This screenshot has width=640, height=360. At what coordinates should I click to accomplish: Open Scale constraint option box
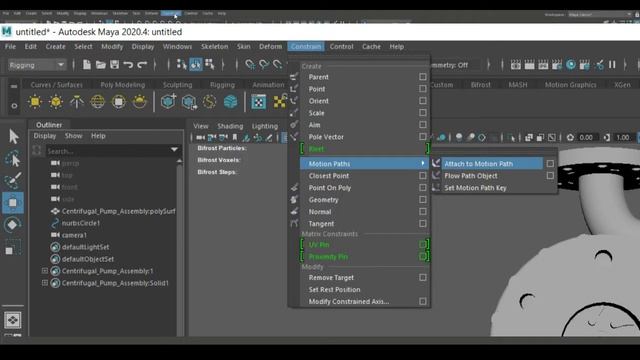click(x=423, y=113)
